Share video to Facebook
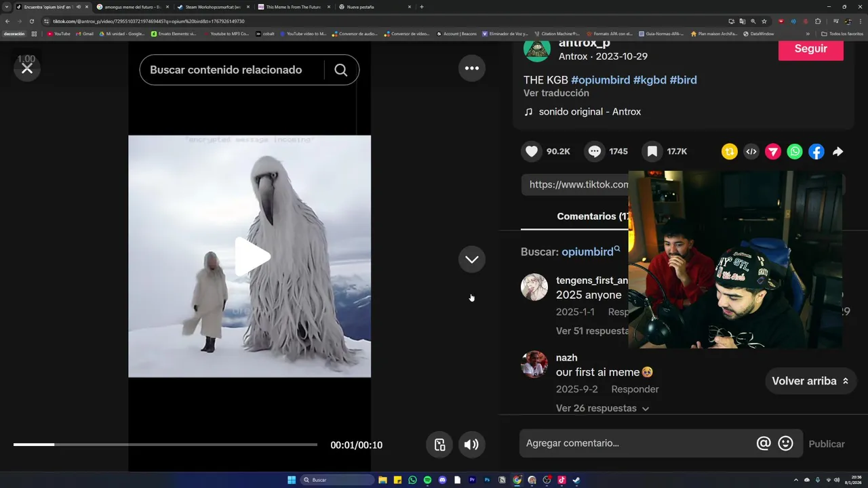The height and width of the screenshot is (488, 868). (x=816, y=152)
